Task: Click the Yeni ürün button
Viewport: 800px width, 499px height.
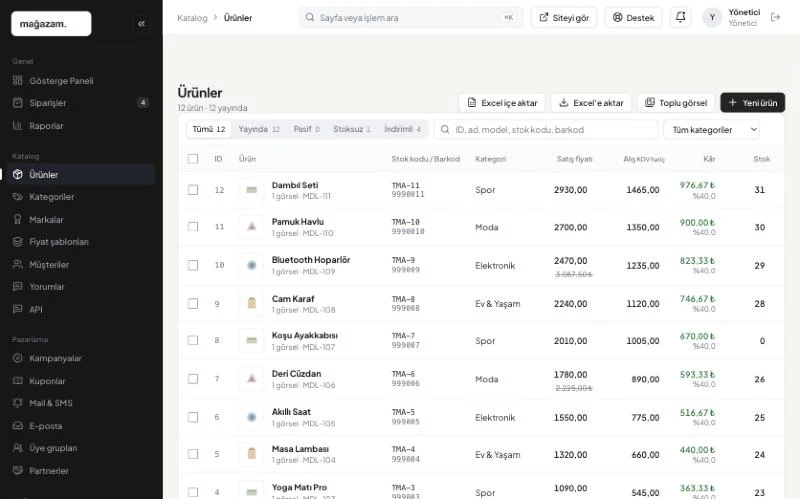Action: click(x=753, y=103)
